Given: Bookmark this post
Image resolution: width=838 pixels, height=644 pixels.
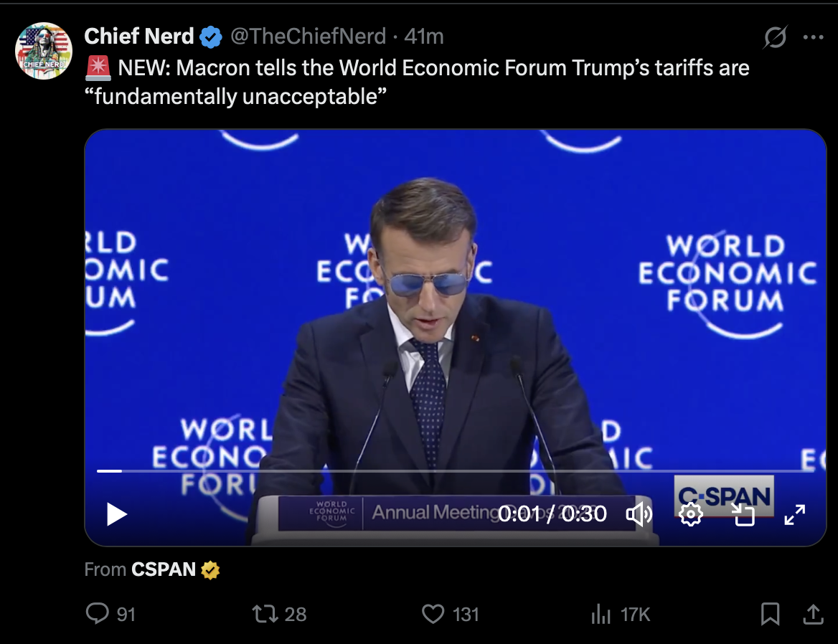Looking at the screenshot, I should click(770, 614).
